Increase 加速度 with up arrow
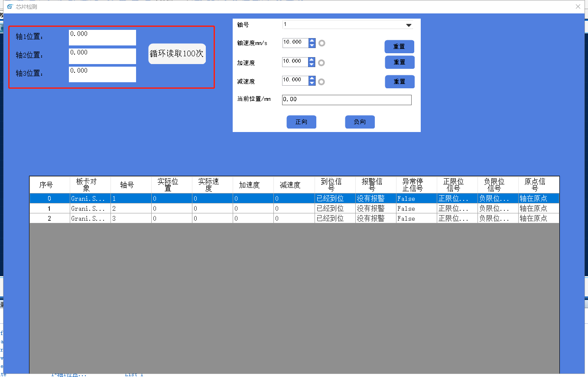 (x=312, y=60)
